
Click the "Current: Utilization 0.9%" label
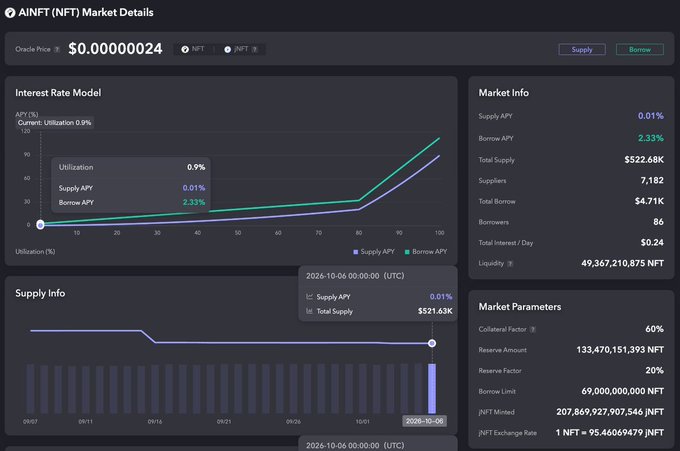tap(55, 123)
